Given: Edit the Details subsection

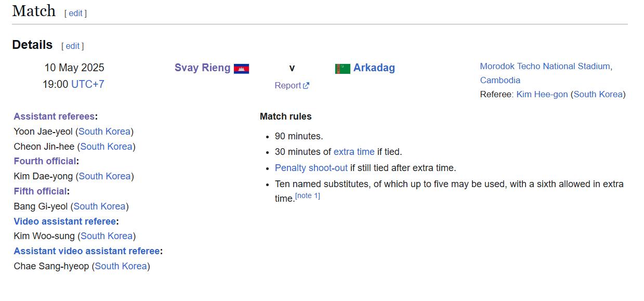Looking at the screenshot, I should click(x=72, y=46).
